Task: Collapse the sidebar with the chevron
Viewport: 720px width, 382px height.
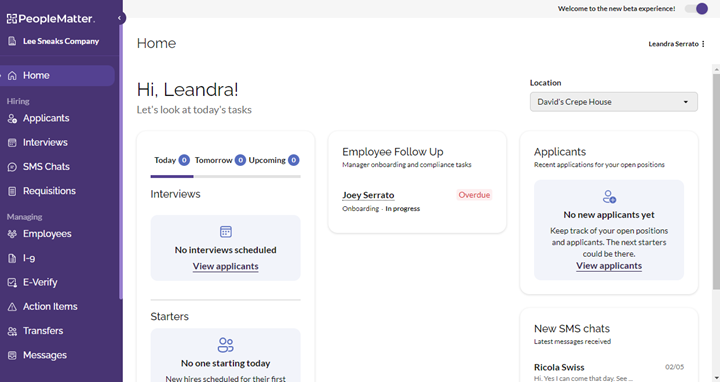Action: [119, 18]
